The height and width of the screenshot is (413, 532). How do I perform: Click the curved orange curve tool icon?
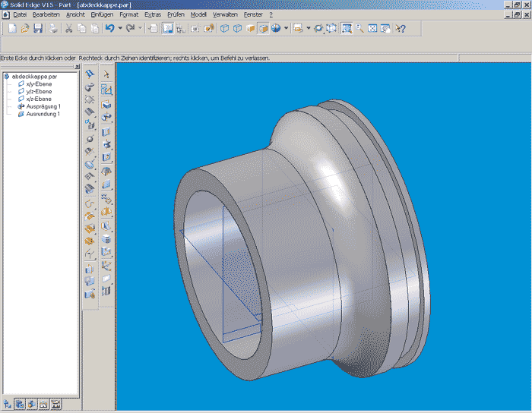click(90, 203)
